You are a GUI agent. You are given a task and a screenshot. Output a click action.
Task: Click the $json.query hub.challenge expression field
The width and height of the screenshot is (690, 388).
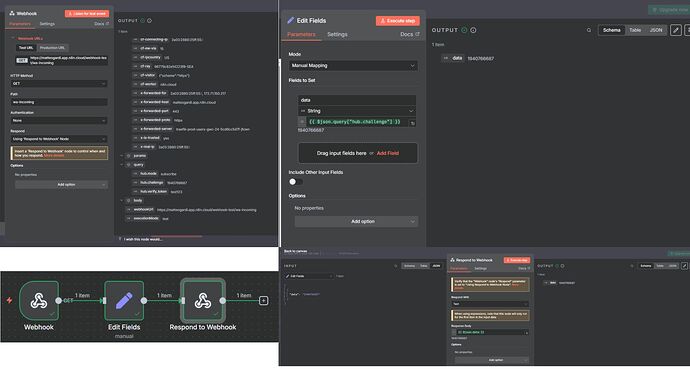coord(358,122)
